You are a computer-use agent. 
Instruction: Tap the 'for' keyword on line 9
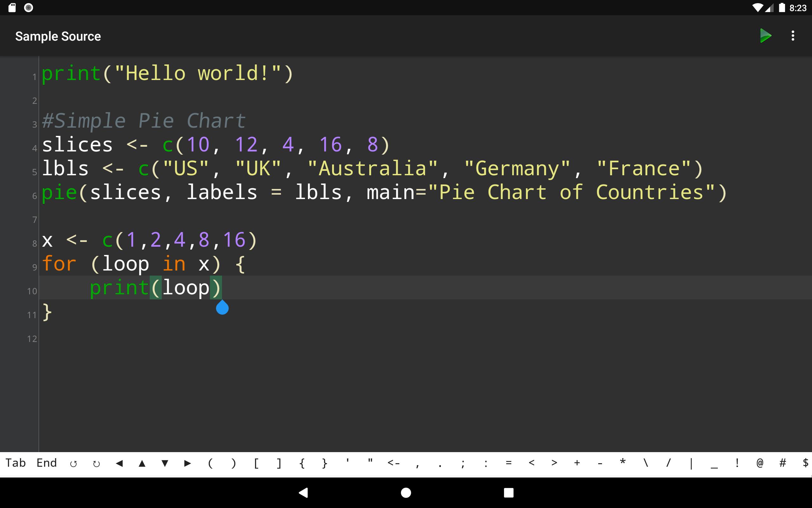click(59, 264)
